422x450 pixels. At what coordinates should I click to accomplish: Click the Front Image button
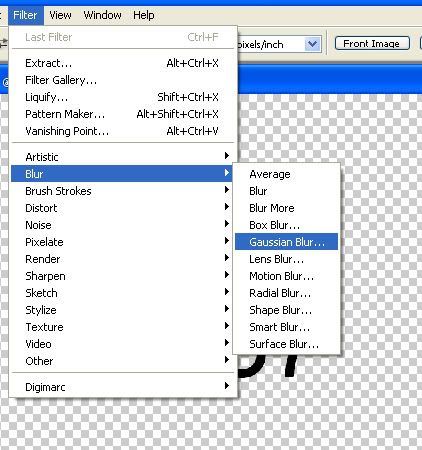coord(372,43)
